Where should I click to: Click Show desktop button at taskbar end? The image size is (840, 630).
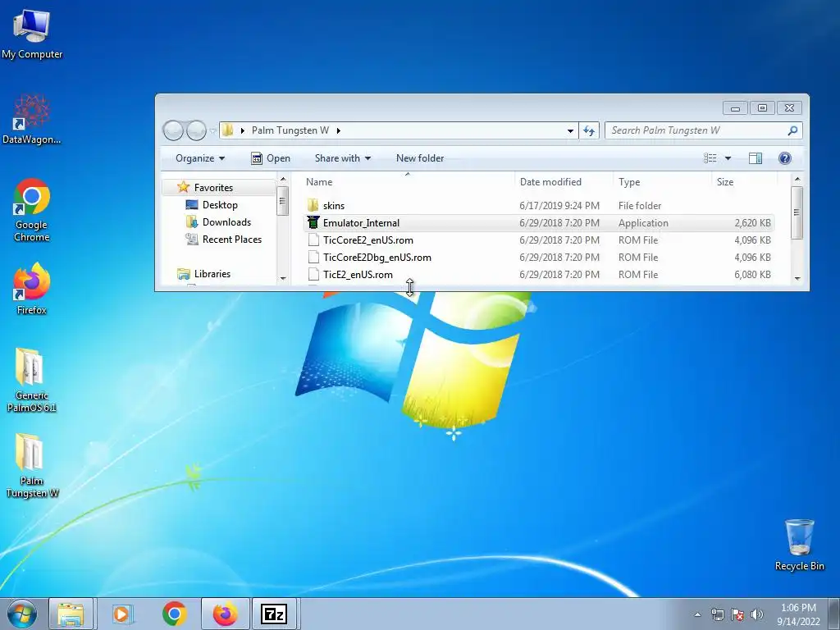click(x=834, y=614)
